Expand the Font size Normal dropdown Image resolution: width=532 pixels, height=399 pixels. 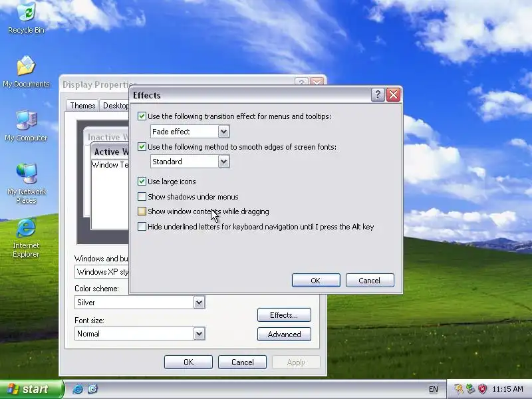[199, 334]
